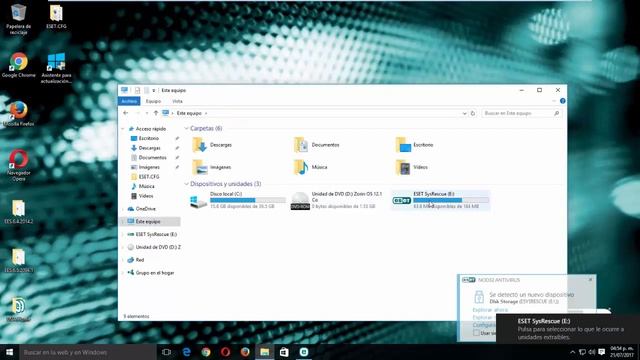Launch Navegador Opera from the desktop
Screen dimensions: 640x360
point(18,165)
